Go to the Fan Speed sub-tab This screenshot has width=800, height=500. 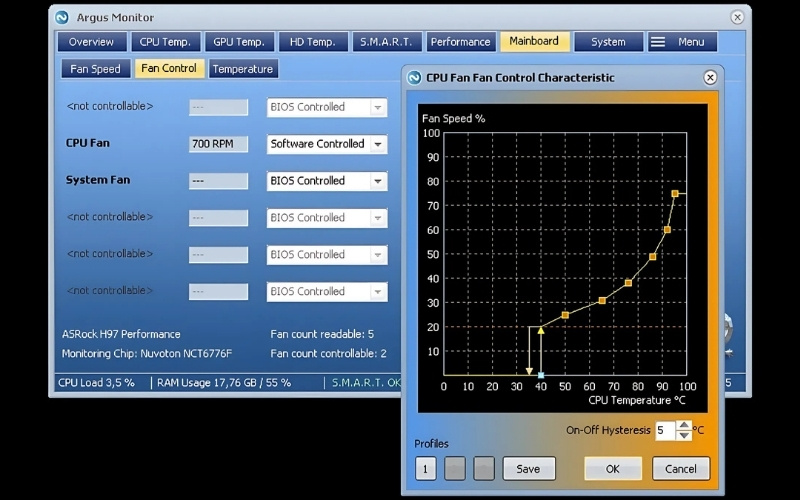pos(95,69)
